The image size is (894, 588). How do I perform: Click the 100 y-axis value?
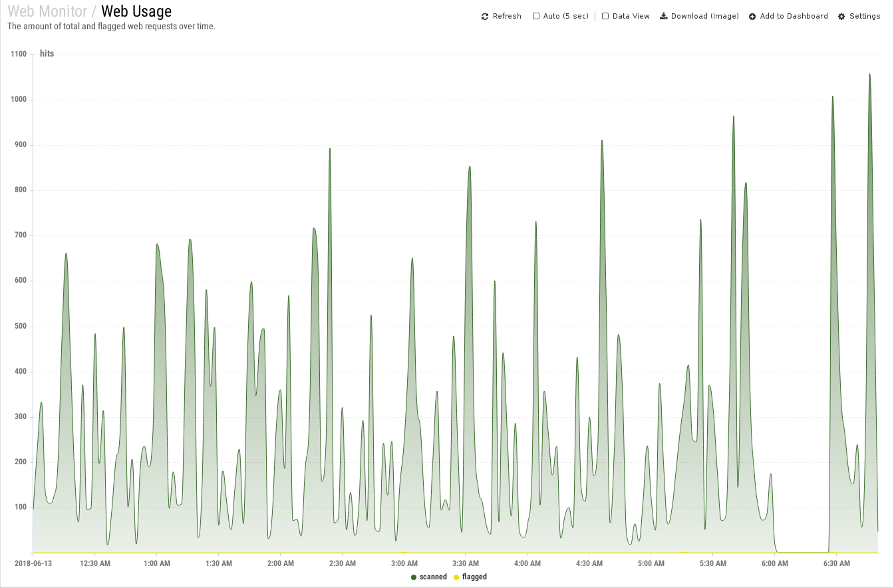pyautogui.click(x=21, y=508)
